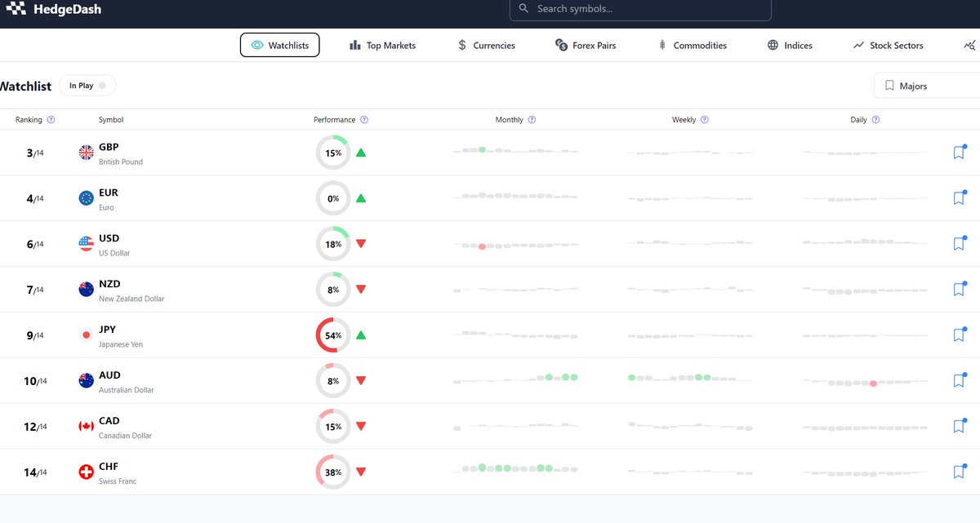Open the Majors watchlist selector
The image size is (980, 523).
click(x=927, y=86)
